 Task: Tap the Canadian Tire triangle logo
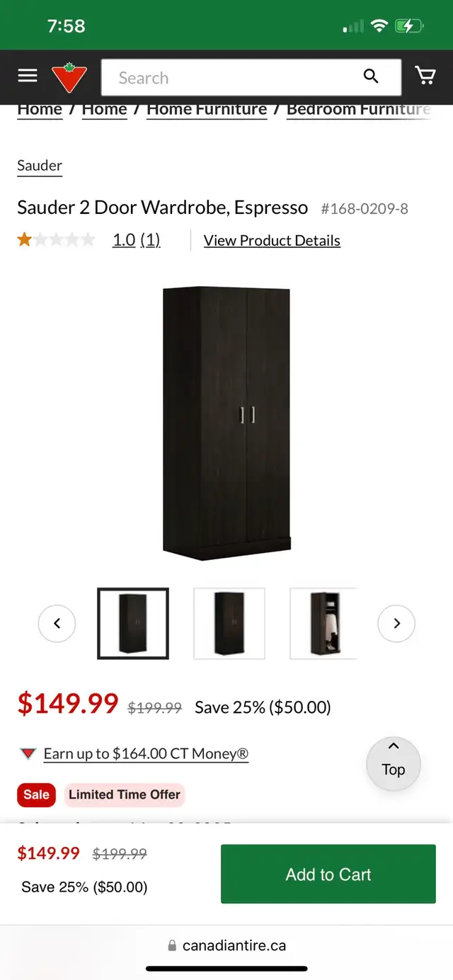point(69,77)
